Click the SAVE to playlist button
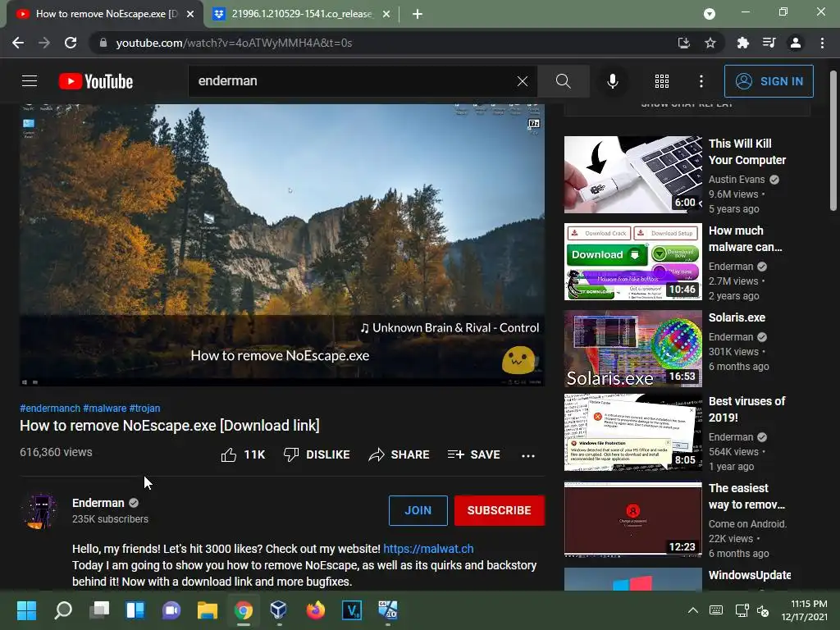 473,454
